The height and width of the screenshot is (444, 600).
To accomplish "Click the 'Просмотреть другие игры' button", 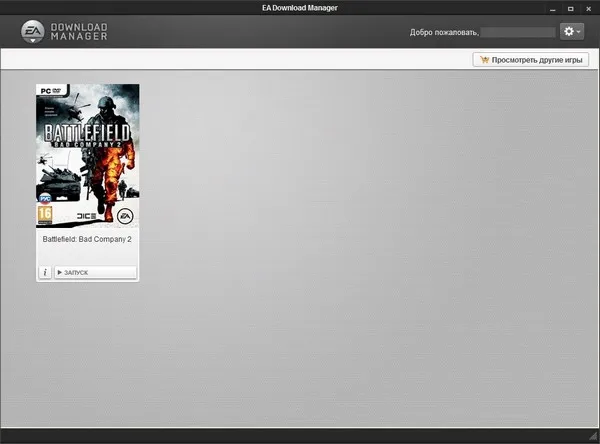I will coord(531,60).
